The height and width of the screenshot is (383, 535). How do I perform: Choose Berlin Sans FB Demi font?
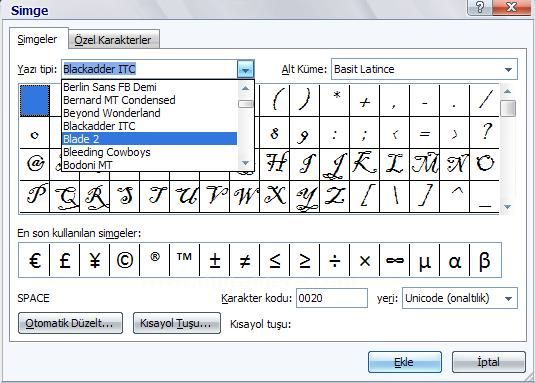tap(149, 87)
